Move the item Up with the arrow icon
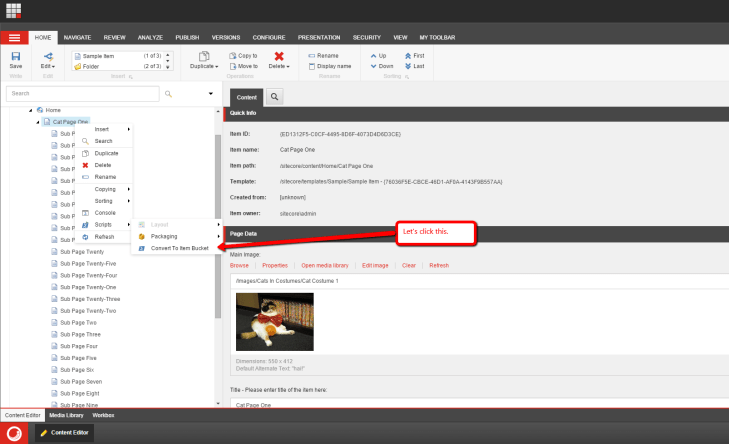This screenshot has width=729, height=444. [x=373, y=55]
